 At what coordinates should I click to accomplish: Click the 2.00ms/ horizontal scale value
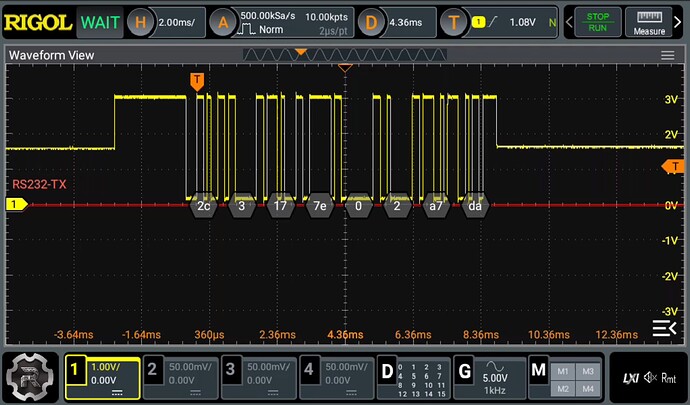coord(176,22)
